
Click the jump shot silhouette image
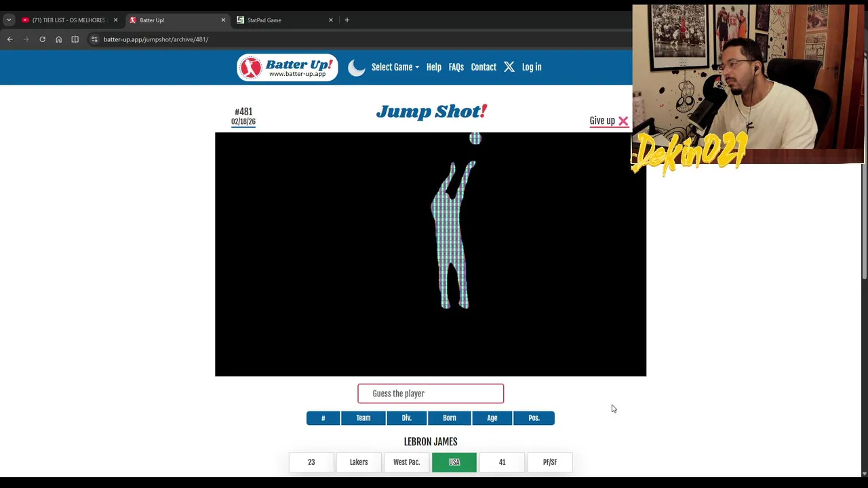[431, 254]
